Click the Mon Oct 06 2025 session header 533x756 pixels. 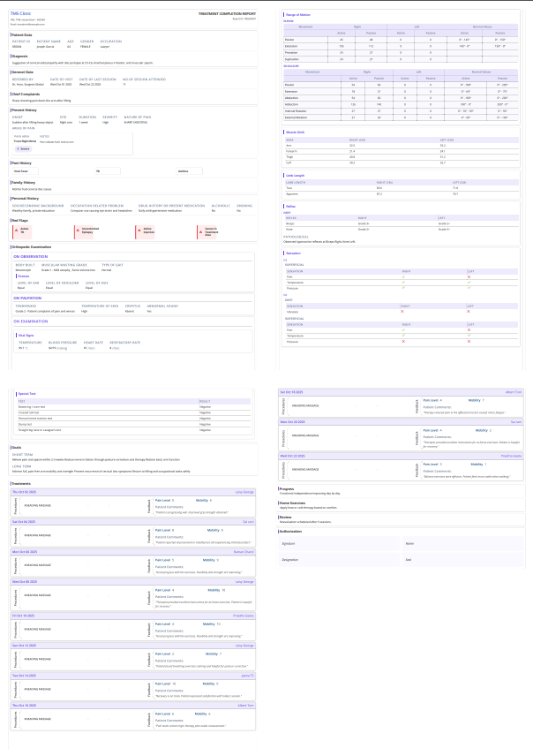coord(133,552)
